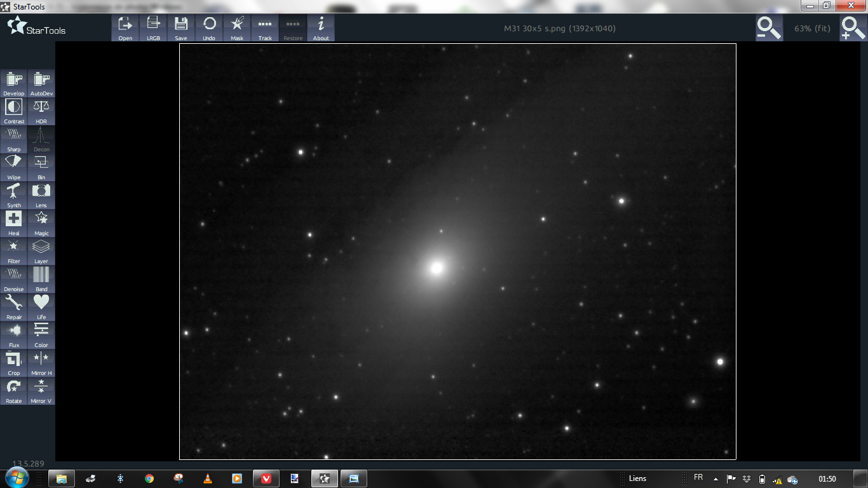This screenshot has height=488, width=868.
Task: Open the Mask editor
Action: point(237,28)
